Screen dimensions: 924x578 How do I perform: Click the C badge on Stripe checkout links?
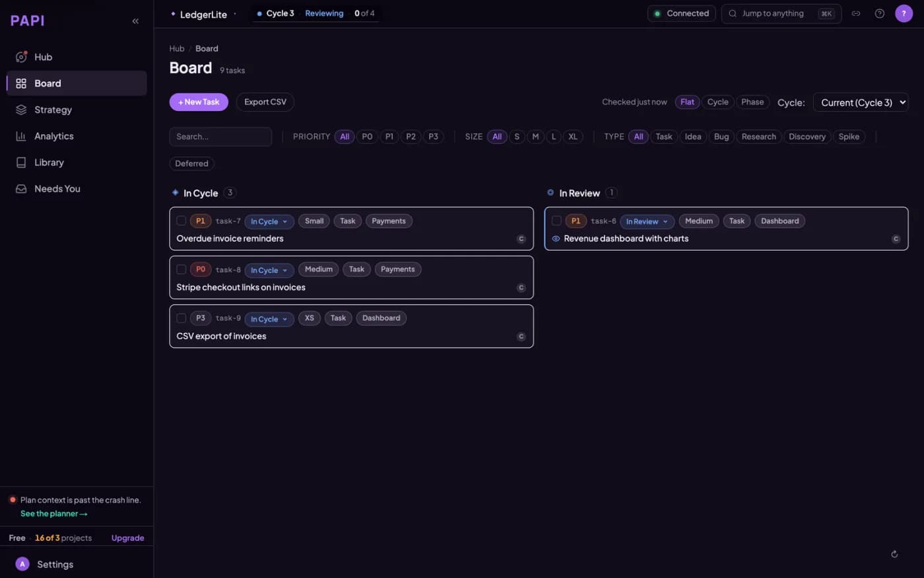click(x=521, y=288)
